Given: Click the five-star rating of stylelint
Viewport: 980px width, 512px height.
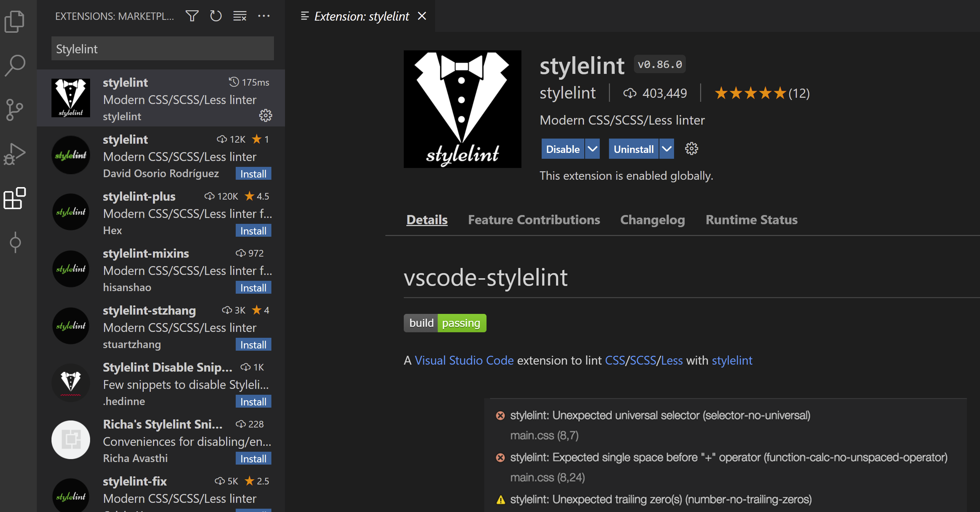Looking at the screenshot, I should (x=750, y=93).
